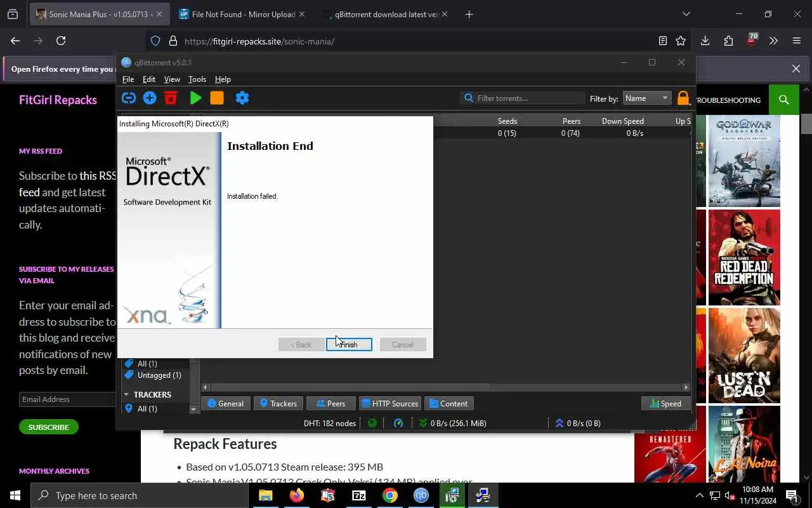Click the TROUBLESHOOTING nav link
This screenshot has height=508, width=812.
(728, 100)
